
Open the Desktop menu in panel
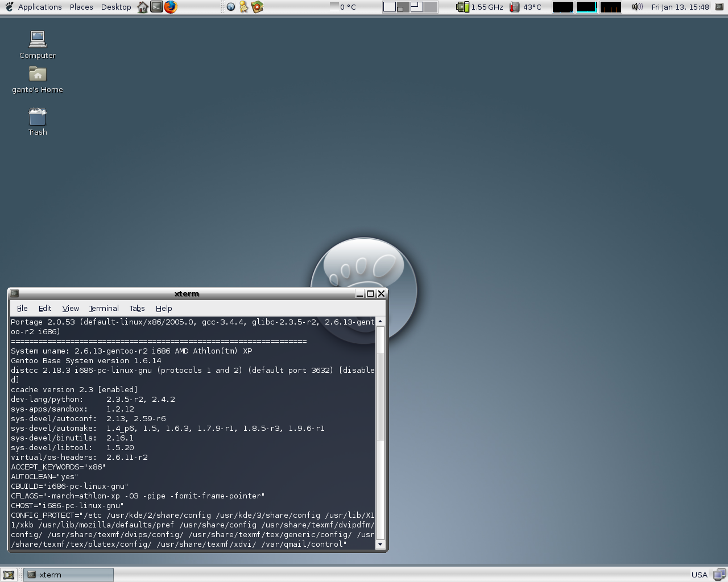click(x=116, y=7)
